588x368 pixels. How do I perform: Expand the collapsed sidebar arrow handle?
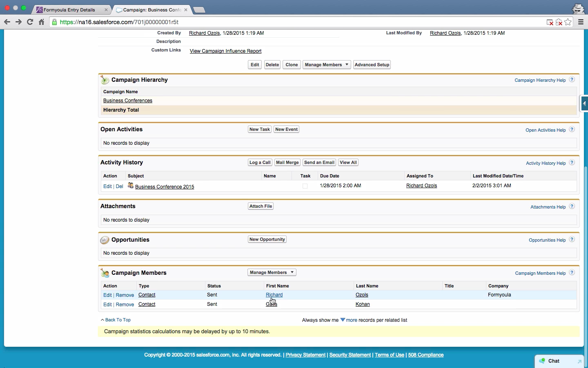pyautogui.click(x=584, y=103)
